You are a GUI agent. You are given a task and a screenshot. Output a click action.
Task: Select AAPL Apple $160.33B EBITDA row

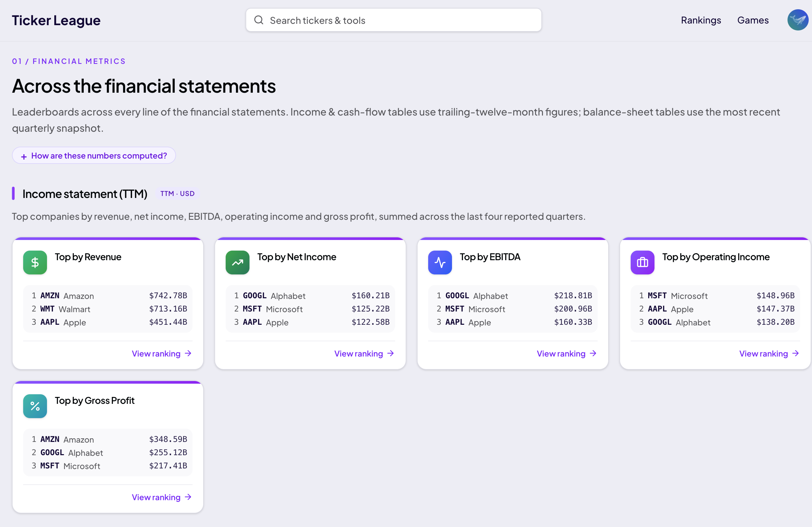click(513, 322)
